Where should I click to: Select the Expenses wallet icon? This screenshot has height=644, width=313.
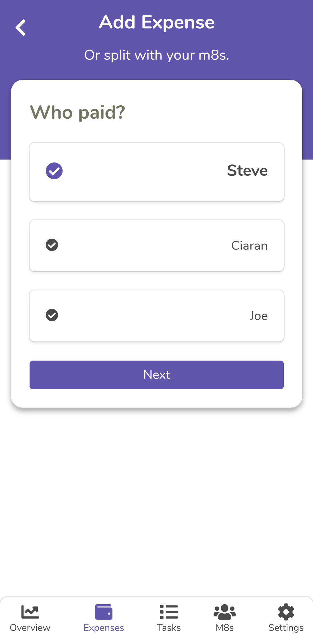tap(104, 612)
